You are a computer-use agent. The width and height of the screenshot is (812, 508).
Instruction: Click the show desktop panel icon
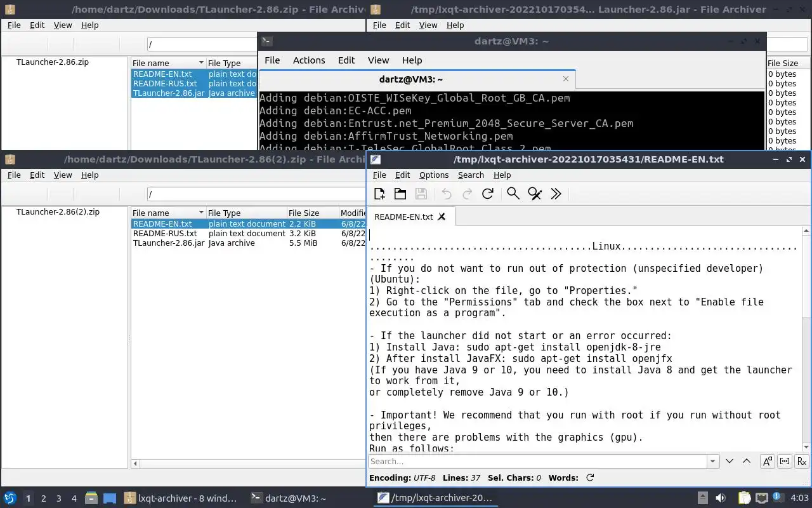[110, 498]
